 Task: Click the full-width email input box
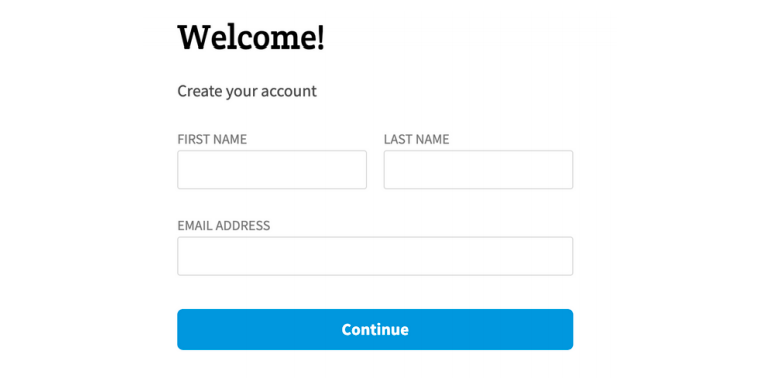pos(375,256)
